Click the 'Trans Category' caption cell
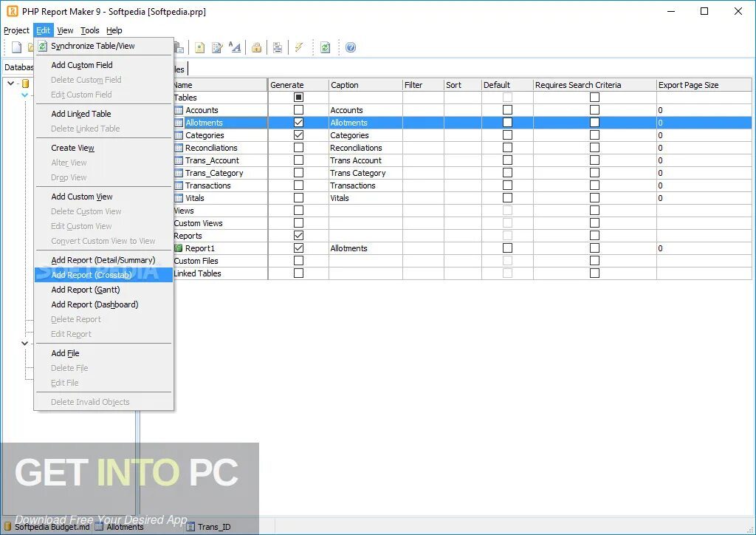 365,173
